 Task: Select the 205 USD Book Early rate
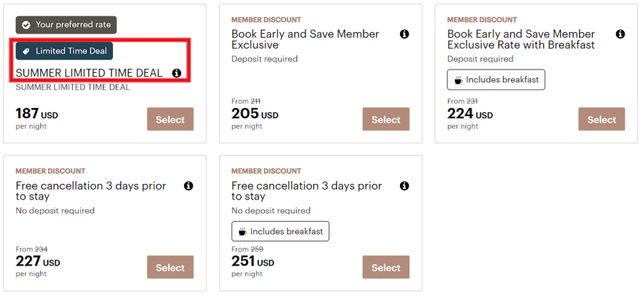click(386, 119)
